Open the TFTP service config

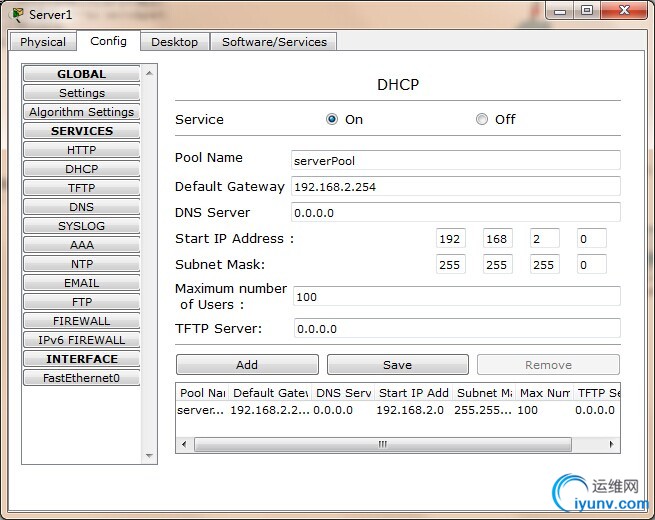[x=81, y=188]
